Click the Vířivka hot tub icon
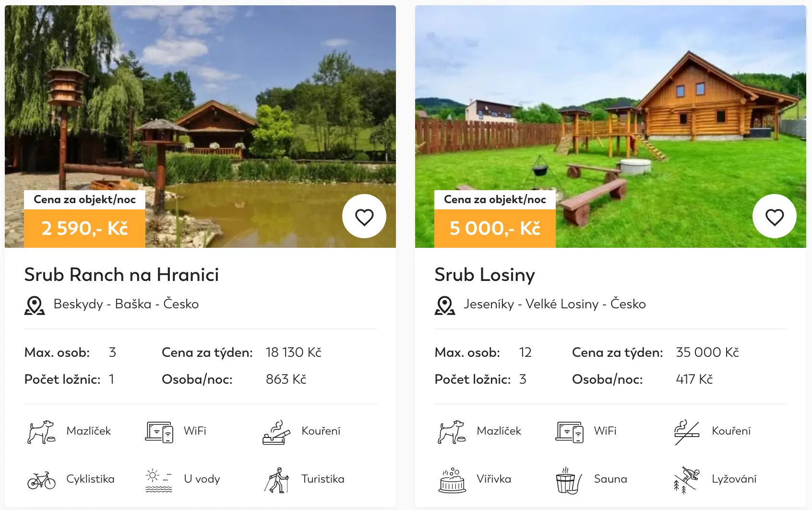This screenshot has height=510, width=812. 452,480
